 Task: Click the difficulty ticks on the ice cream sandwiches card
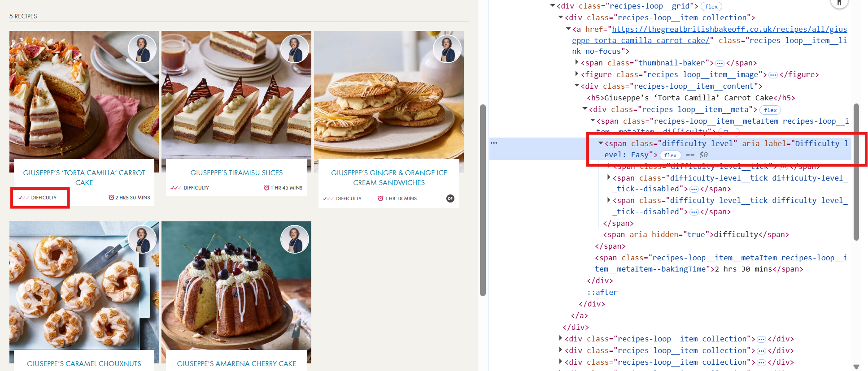[x=328, y=198]
